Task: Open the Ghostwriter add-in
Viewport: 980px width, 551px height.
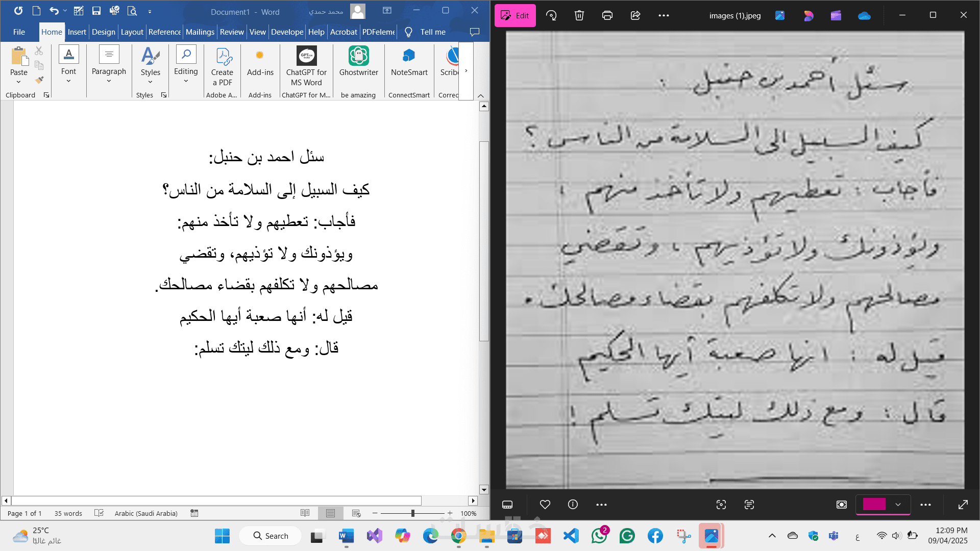Action: [358, 56]
